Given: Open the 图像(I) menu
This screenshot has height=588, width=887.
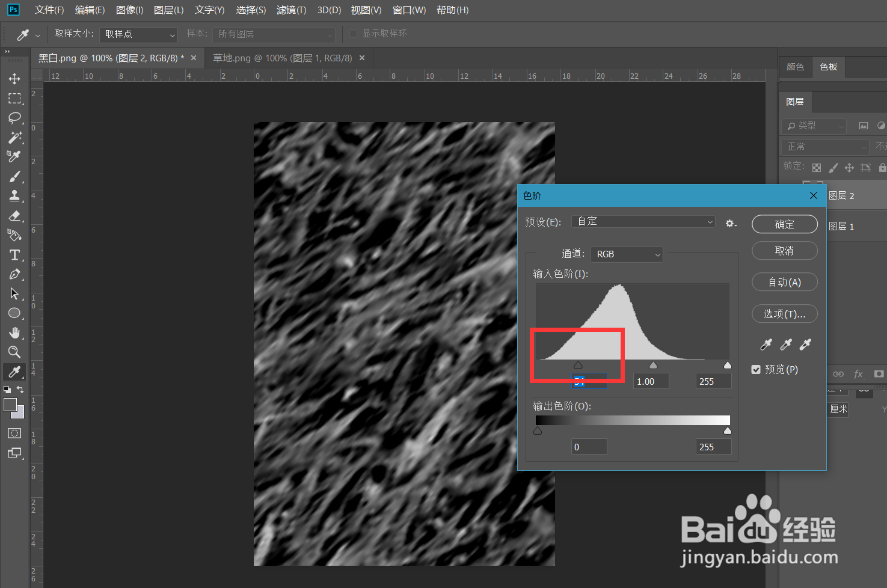Looking at the screenshot, I should point(129,10).
